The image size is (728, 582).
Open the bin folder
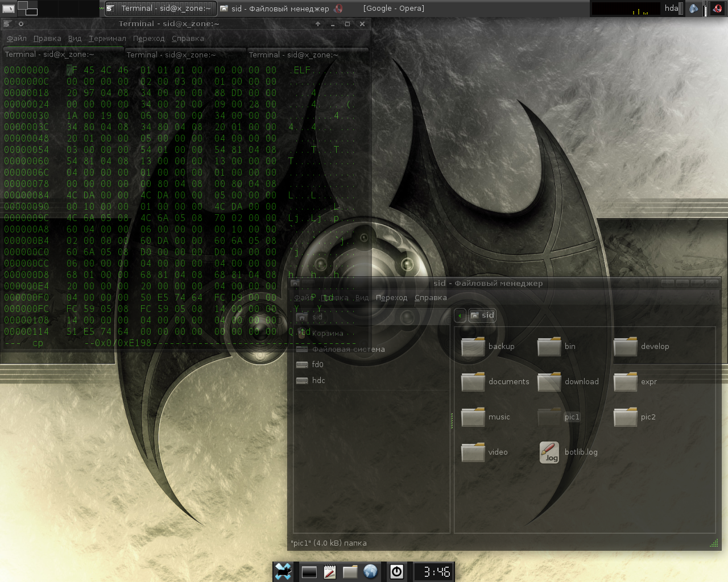(556, 347)
